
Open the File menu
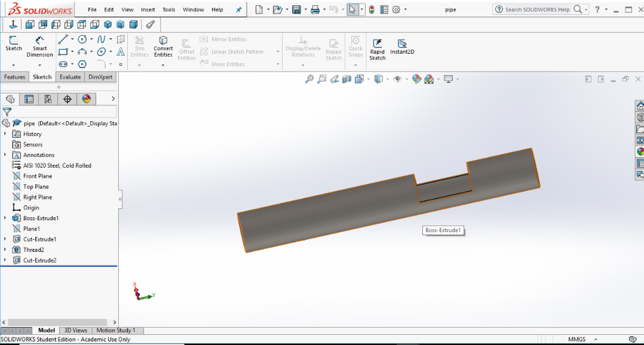tap(92, 10)
